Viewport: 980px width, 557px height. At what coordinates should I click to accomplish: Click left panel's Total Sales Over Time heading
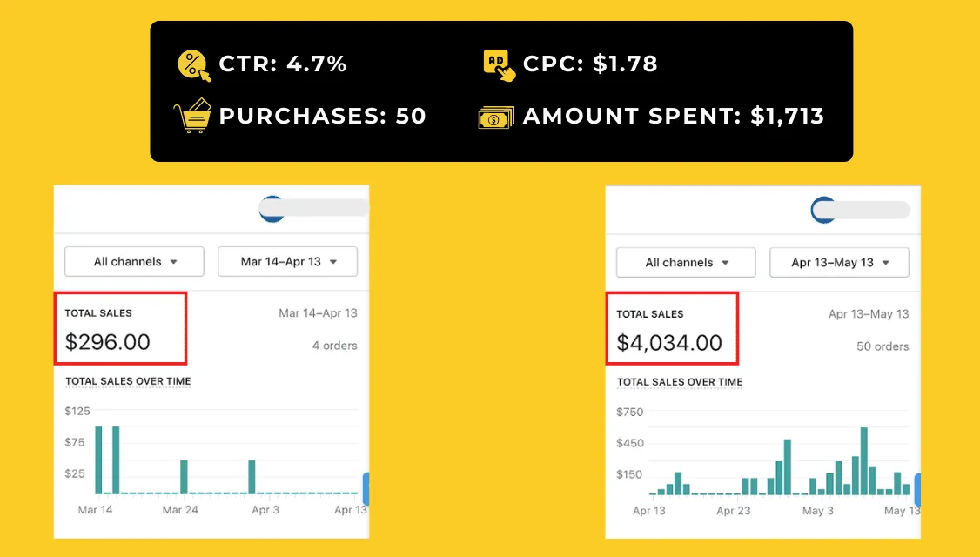click(x=128, y=381)
